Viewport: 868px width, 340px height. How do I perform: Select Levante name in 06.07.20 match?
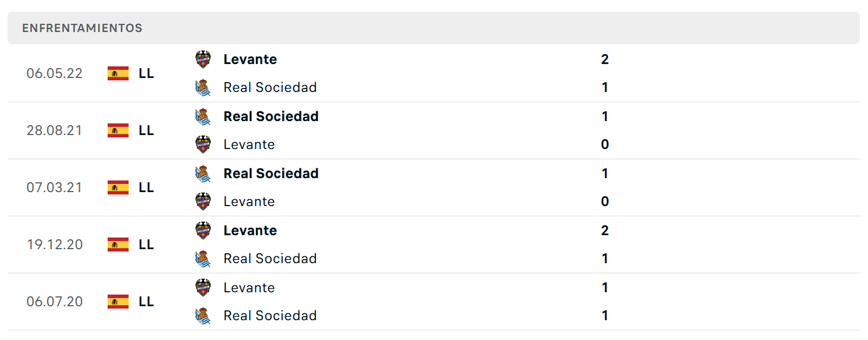(x=249, y=288)
